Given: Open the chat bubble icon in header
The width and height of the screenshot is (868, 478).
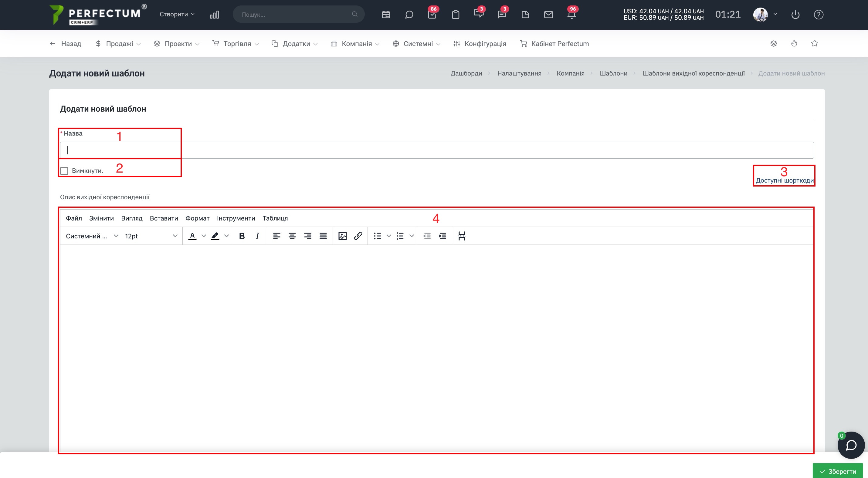Looking at the screenshot, I should (x=409, y=15).
